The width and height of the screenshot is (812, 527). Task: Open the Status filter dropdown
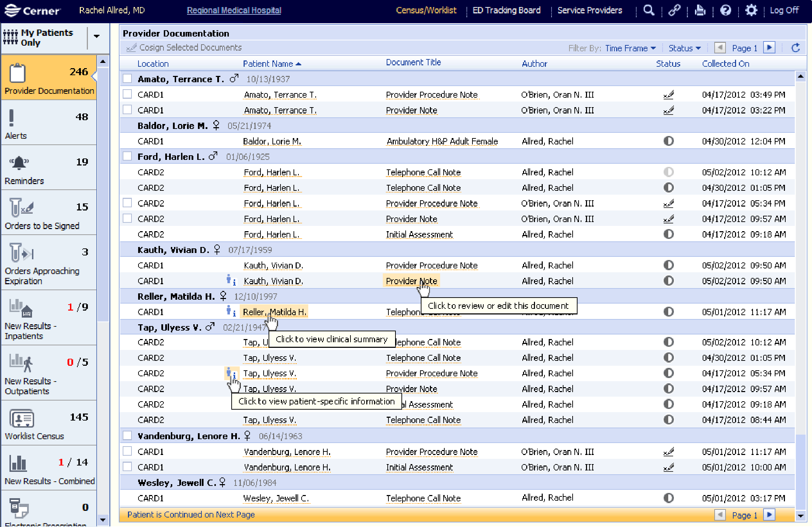click(x=684, y=48)
